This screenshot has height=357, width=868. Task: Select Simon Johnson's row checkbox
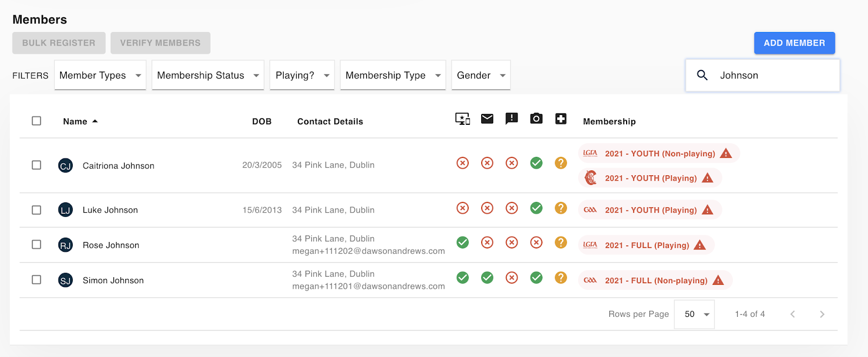coord(36,280)
